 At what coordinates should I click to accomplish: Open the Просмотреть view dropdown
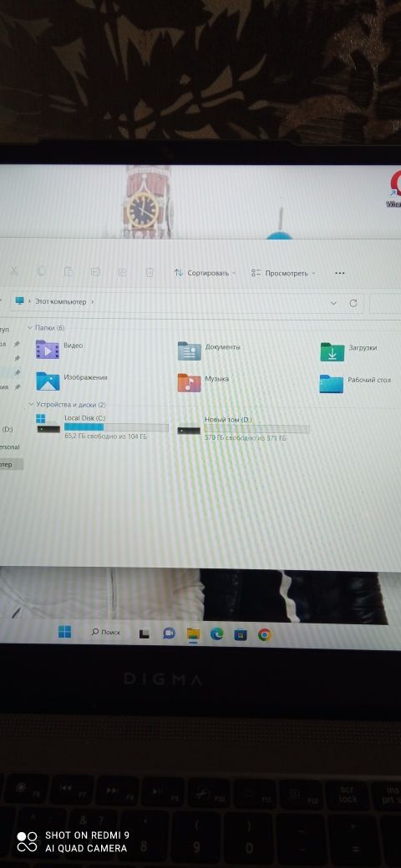tap(283, 273)
